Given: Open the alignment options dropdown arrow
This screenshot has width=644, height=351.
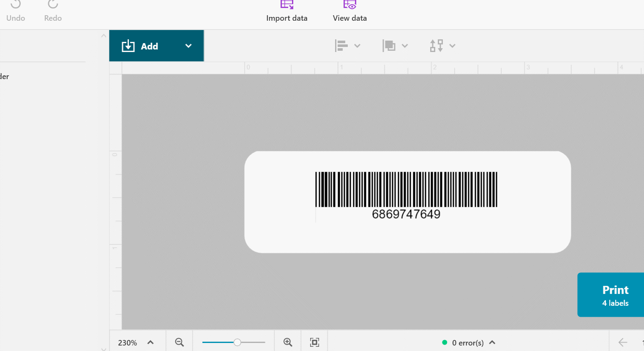Looking at the screenshot, I should point(357,45).
